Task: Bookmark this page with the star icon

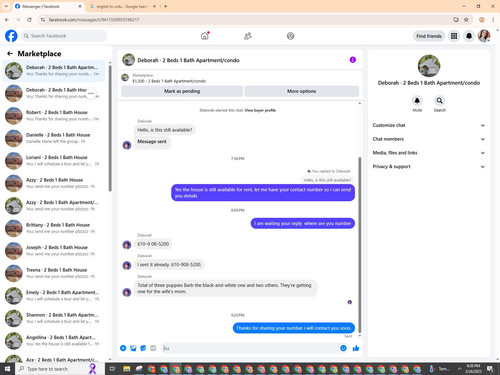Action: 466,20
